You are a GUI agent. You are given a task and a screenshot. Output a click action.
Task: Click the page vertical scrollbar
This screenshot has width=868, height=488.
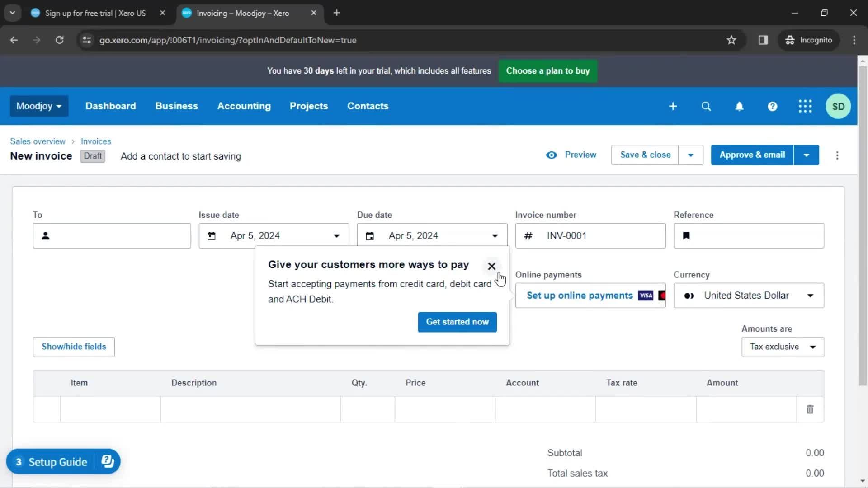tap(863, 226)
